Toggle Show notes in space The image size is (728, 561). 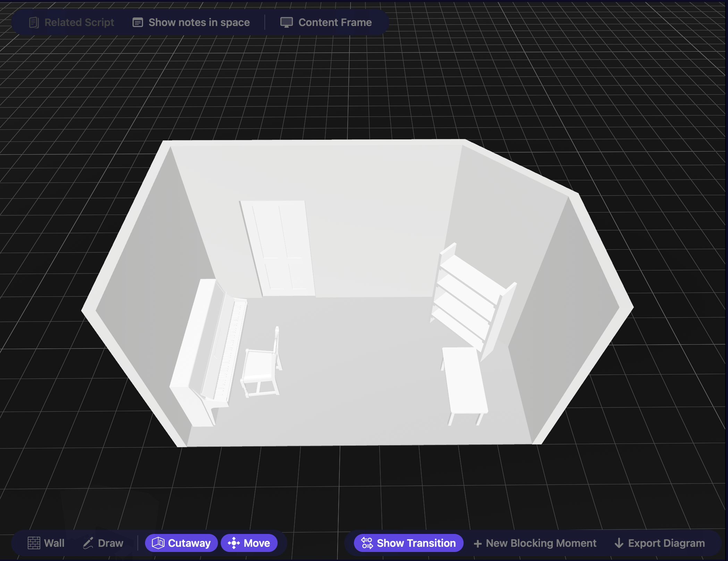pyautogui.click(x=191, y=23)
